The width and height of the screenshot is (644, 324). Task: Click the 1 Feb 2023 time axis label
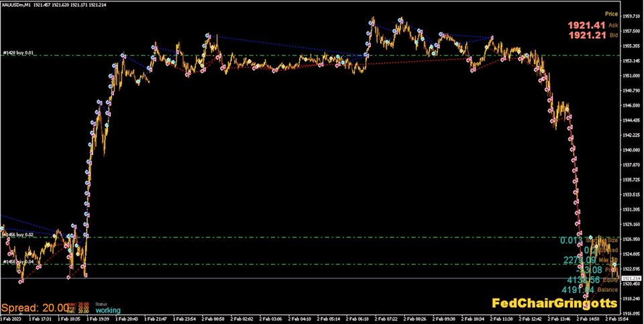[x=10, y=319]
